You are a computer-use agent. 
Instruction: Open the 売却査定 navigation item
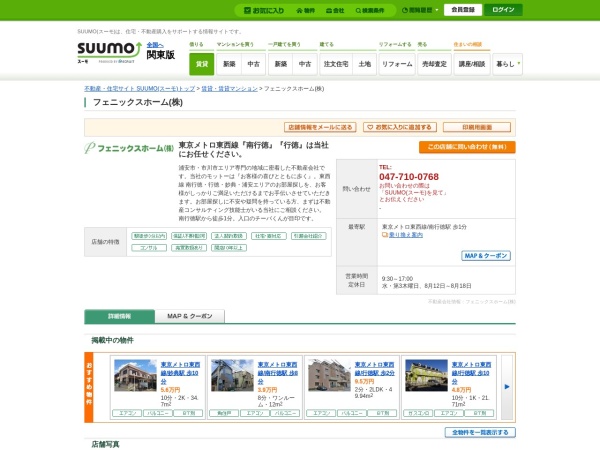point(434,64)
